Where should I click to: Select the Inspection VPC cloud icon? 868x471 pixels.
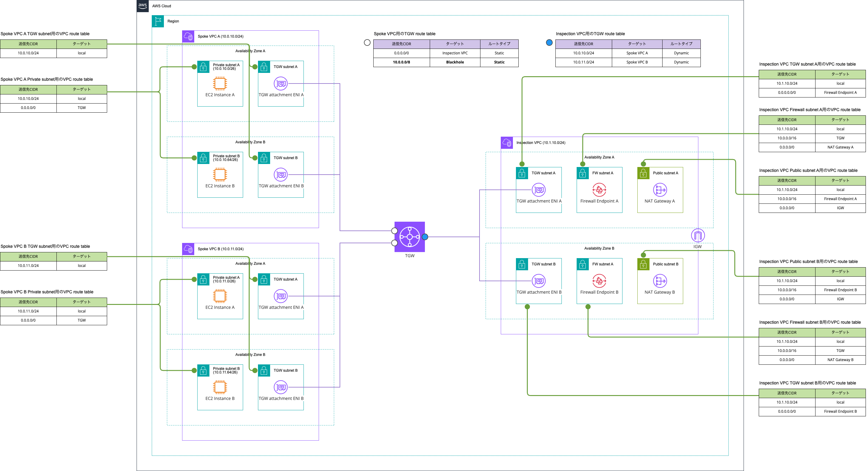[x=507, y=143]
